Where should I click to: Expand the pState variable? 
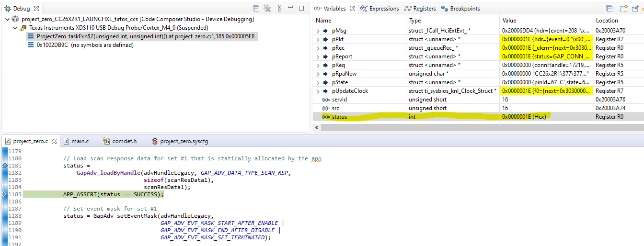[318, 82]
